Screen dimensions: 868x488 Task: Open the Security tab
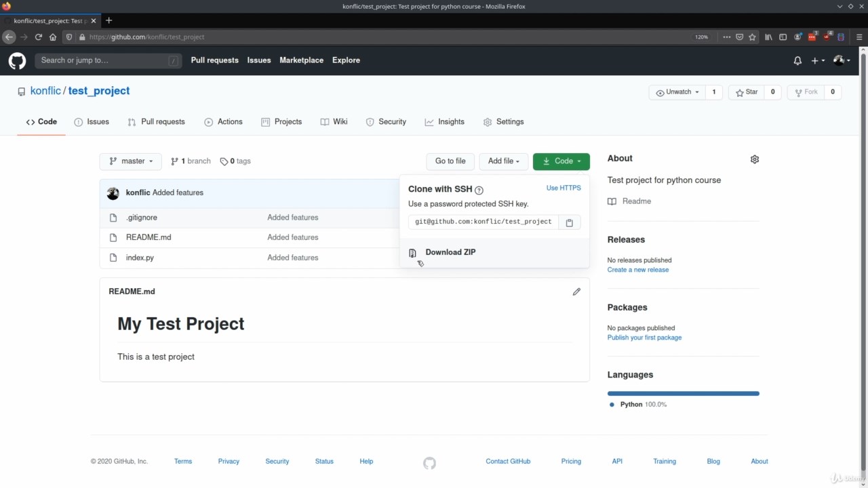click(386, 122)
